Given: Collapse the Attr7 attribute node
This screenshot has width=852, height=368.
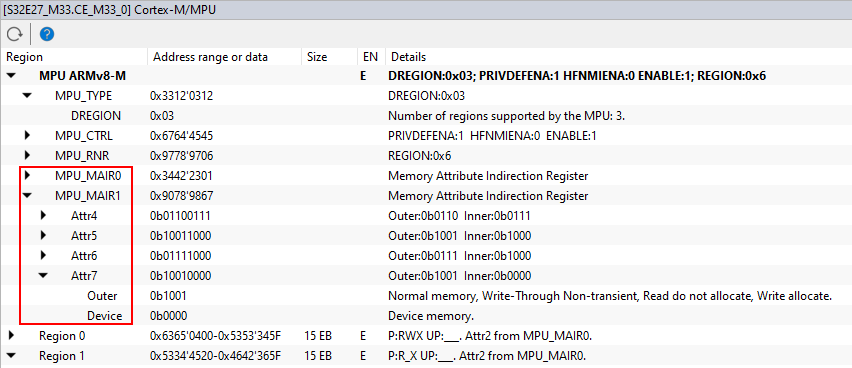Looking at the screenshot, I should (x=43, y=276).
